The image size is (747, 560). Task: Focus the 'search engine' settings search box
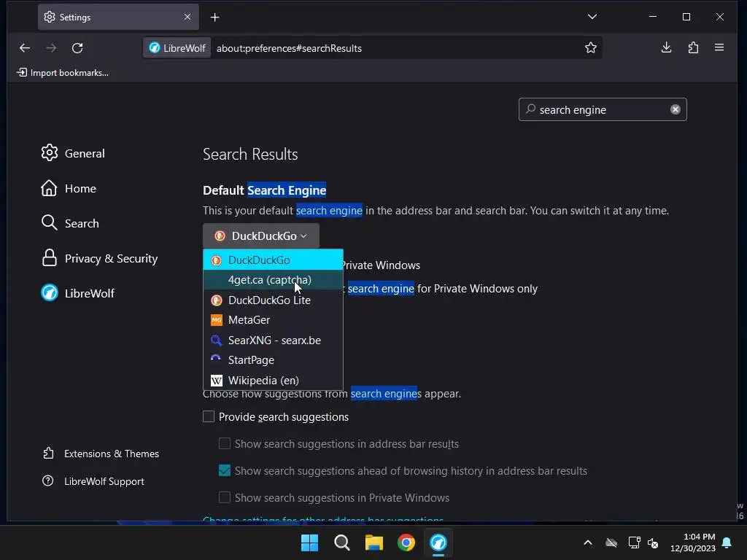pos(602,109)
